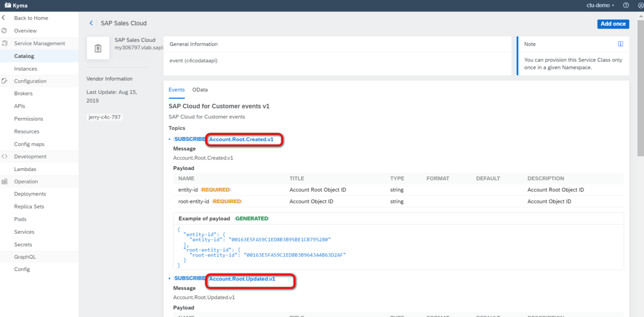Viewport: 644px width, 317px height.
Task: Click the Service Management section icon
Action: (x=4, y=43)
